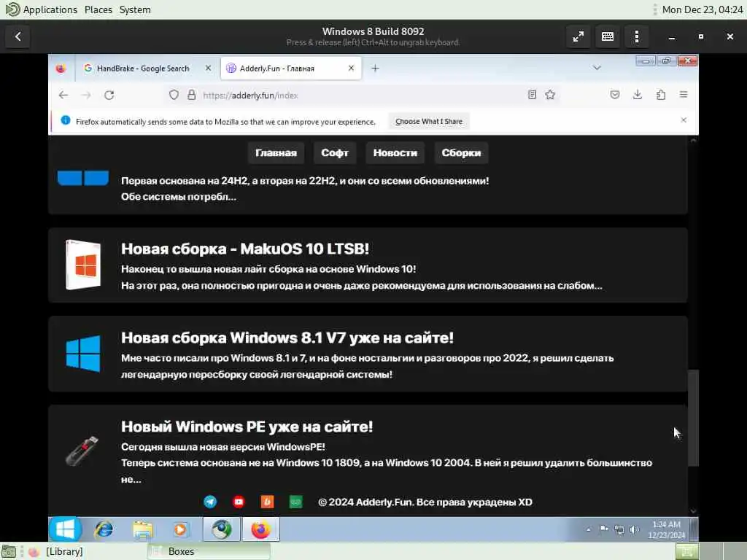Open the System menu

coord(135,9)
